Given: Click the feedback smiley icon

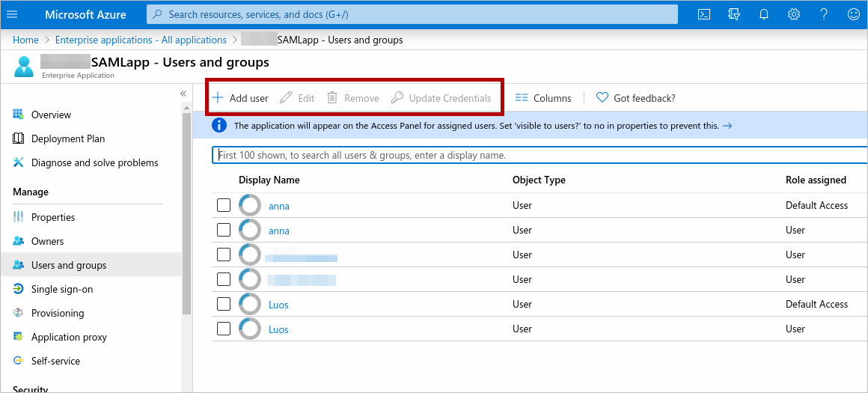Looking at the screenshot, I should [853, 14].
